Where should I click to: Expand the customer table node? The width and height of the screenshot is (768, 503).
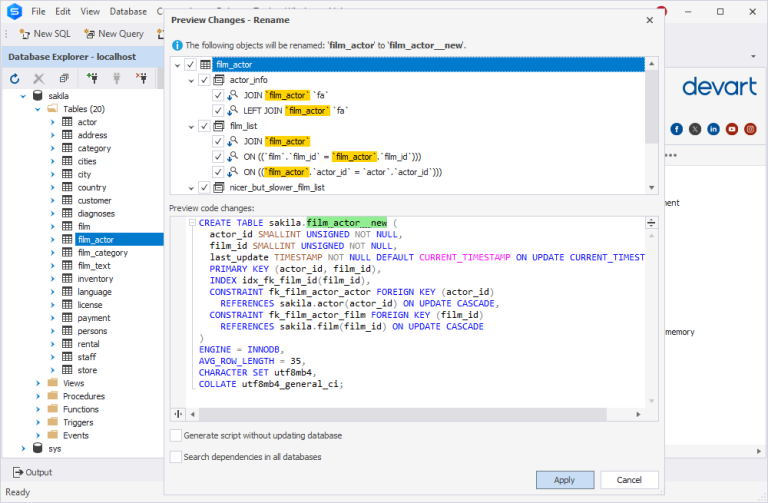click(53, 200)
